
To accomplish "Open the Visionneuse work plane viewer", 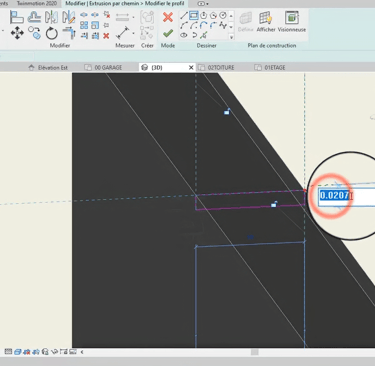I will (x=292, y=22).
